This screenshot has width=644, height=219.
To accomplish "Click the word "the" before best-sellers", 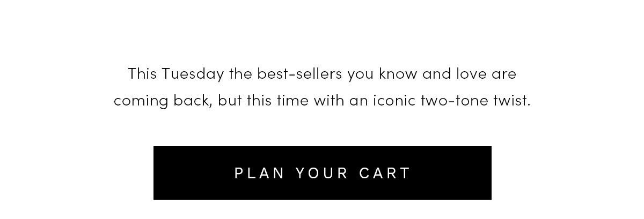I will (x=240, y=73).
